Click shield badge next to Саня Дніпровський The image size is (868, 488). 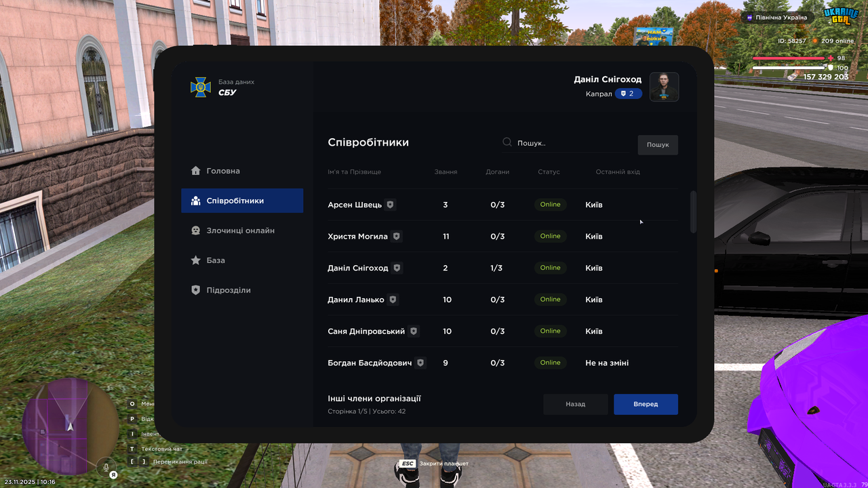(x=414, y=331)
